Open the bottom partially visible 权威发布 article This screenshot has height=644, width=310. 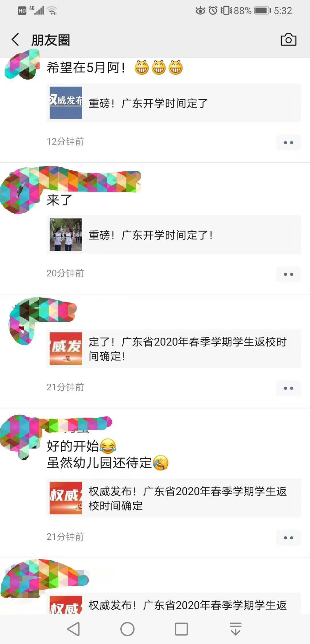click(x=174, y=604)
